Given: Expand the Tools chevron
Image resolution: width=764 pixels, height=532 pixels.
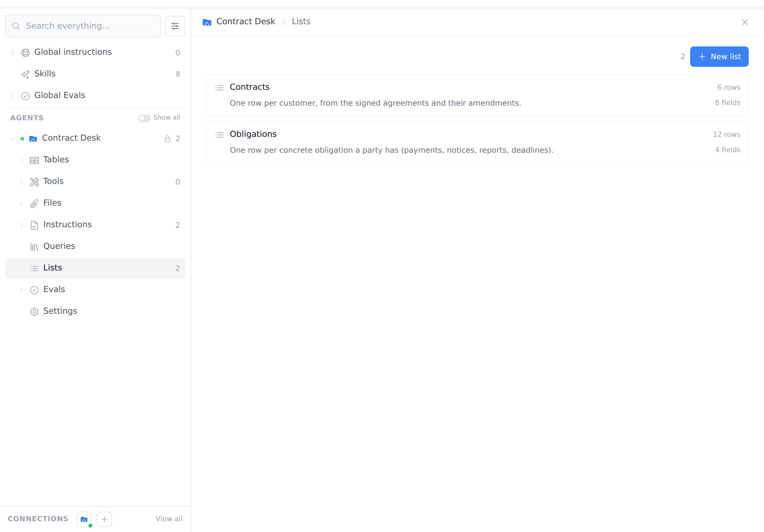Looking at the screenshot, I should click(22, 182).
